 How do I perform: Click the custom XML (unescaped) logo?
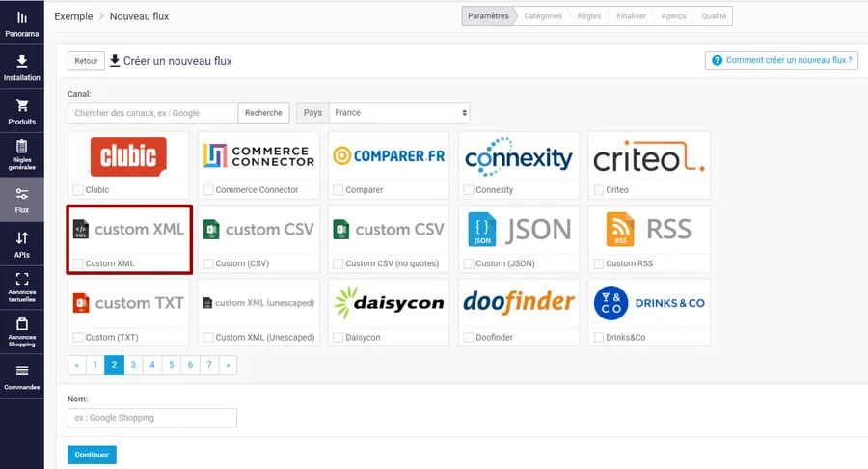pyautogui.click(x=258, y=303)
